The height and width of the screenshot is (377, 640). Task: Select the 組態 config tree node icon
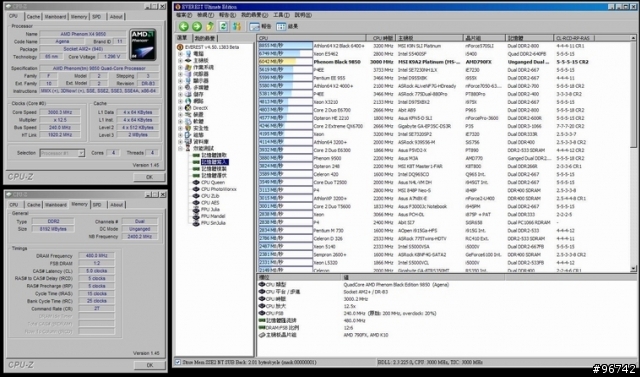188,135
